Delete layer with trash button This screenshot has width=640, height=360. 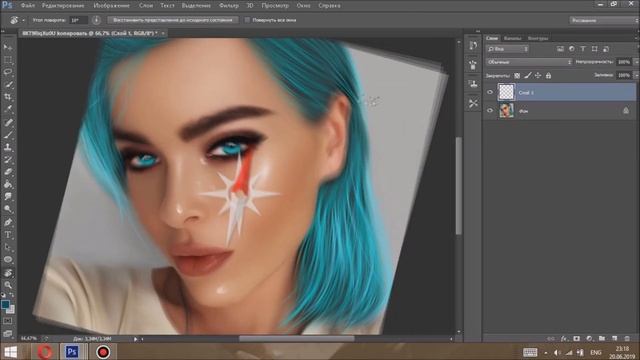627,339
